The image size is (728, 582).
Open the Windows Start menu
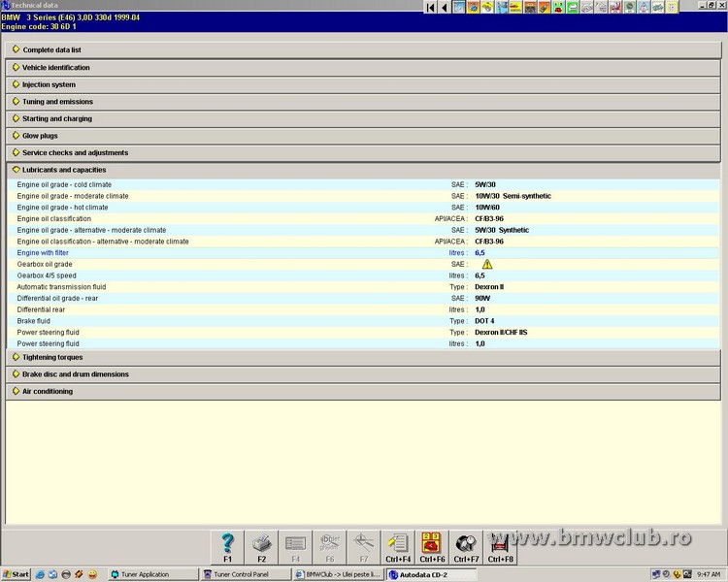tap(17, 574)
